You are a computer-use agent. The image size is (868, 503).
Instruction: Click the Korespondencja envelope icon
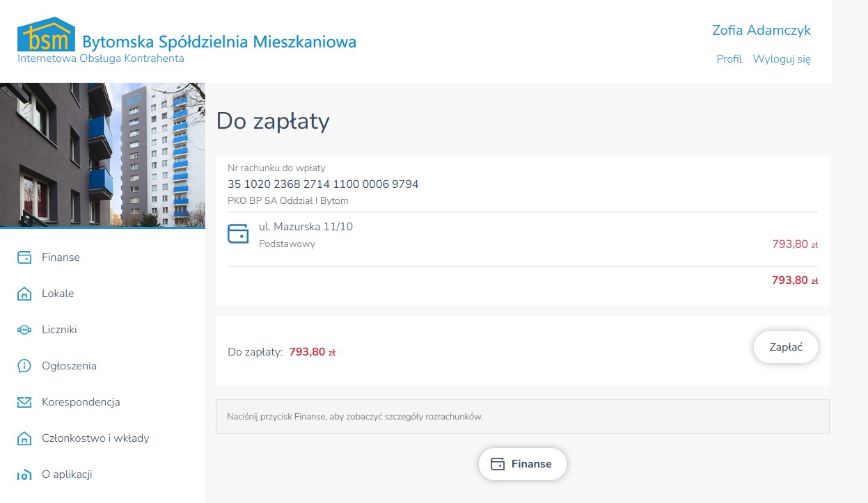click(x=24, y=403)
